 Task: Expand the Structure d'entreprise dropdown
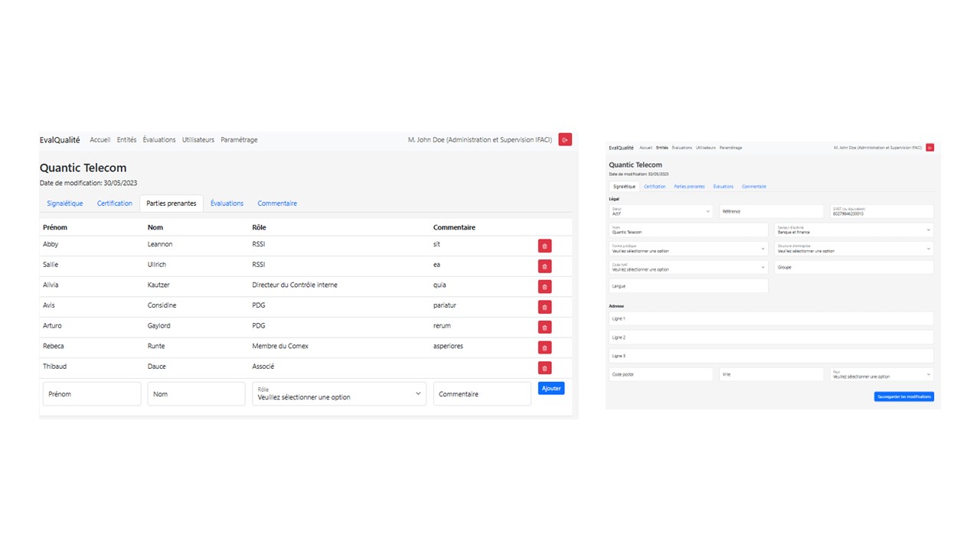[x=854, y=249]
